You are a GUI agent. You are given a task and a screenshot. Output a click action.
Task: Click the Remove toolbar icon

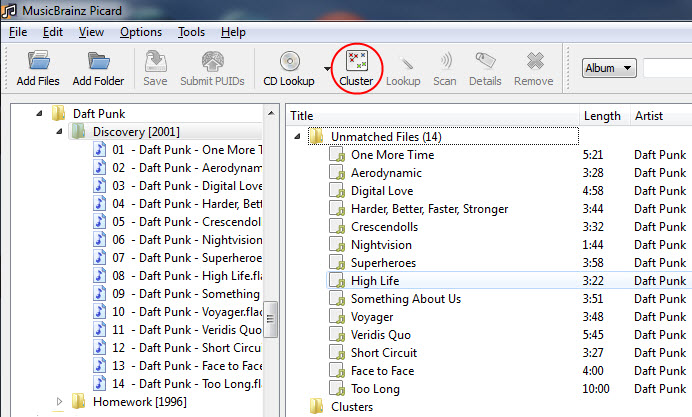(533, 61)
